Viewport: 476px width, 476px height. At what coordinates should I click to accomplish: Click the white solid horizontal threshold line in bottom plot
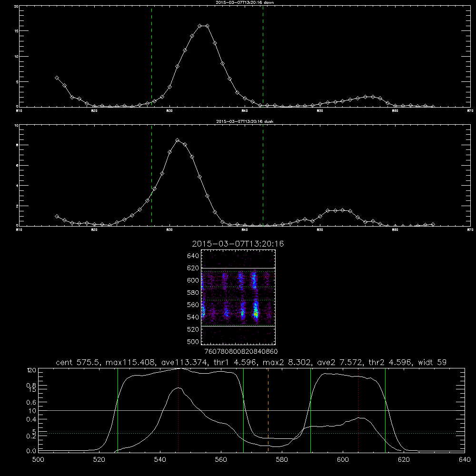(251, 410)
